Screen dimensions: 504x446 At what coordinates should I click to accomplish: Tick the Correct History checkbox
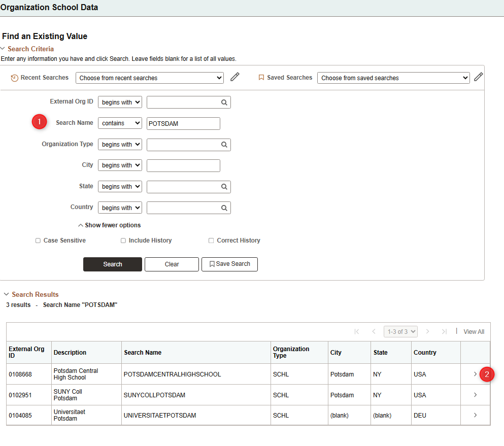pyautogui.click(x=211, y=241)
